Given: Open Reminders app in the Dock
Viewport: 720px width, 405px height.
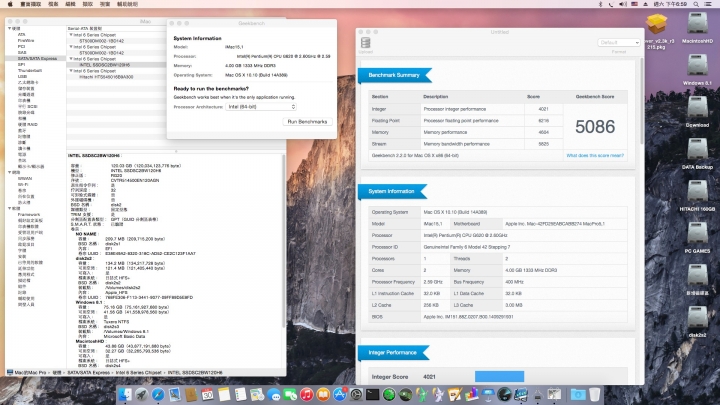Looking at the screenshot, I should click(x=241, y=394).
